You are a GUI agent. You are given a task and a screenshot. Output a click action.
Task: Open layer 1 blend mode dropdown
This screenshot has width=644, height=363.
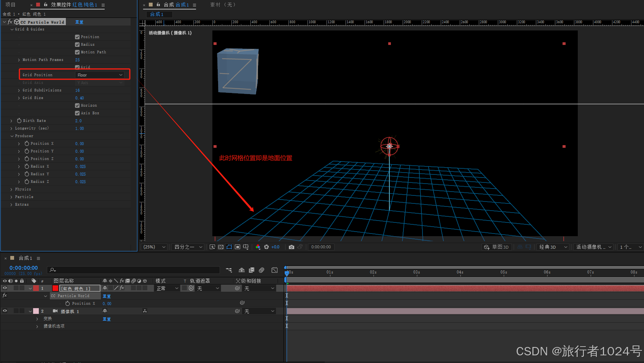[x=167, y=288]
